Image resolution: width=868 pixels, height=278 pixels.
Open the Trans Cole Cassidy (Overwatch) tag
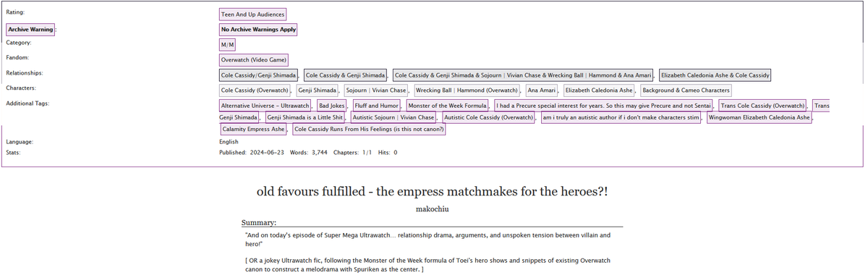click(763, 106)
